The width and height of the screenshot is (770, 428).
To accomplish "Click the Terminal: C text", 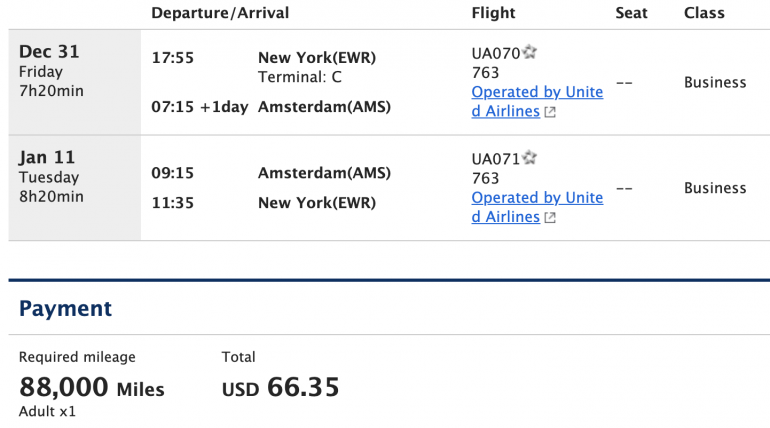I will coord(300,77).
